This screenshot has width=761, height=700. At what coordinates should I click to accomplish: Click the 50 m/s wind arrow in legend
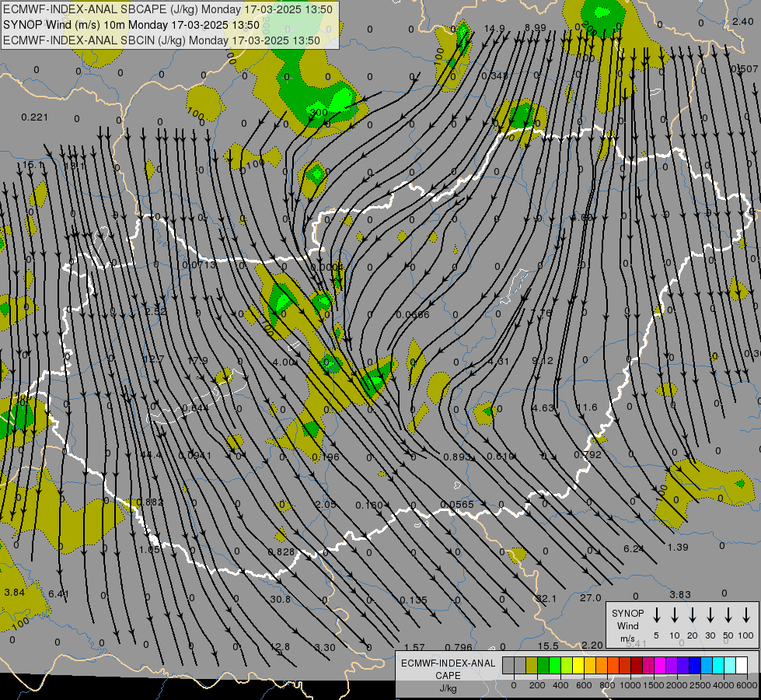(x=728, y=615)
